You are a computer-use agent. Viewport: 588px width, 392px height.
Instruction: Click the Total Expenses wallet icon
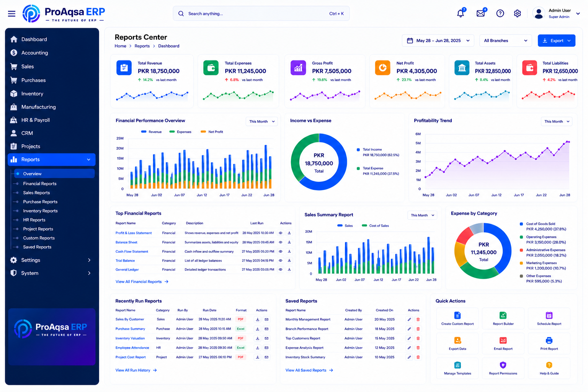click(211, 68)
